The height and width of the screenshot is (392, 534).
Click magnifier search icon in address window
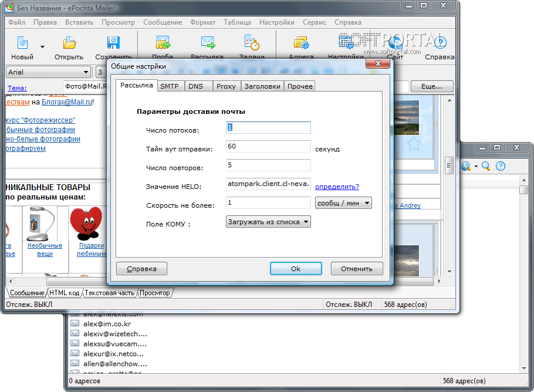486,166
